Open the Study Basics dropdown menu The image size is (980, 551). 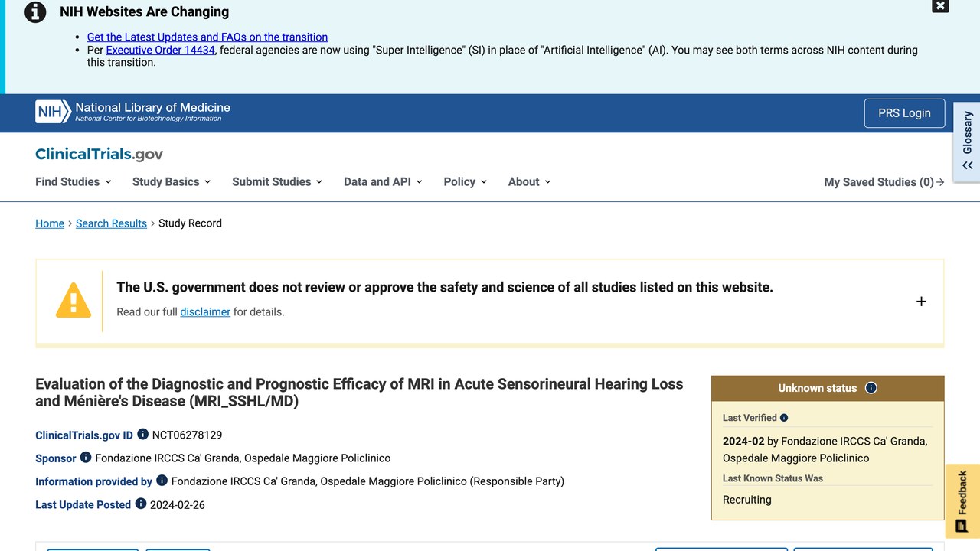[171, 182]
